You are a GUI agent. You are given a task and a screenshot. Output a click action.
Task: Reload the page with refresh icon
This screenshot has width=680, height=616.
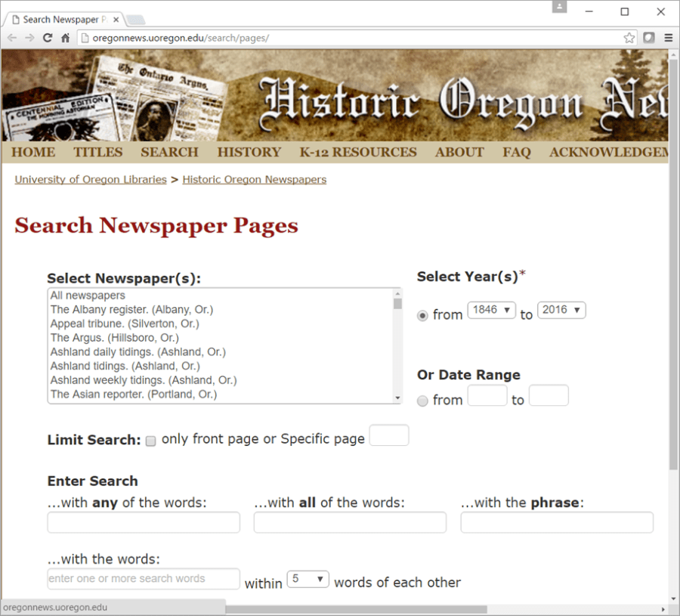point(48,38)
